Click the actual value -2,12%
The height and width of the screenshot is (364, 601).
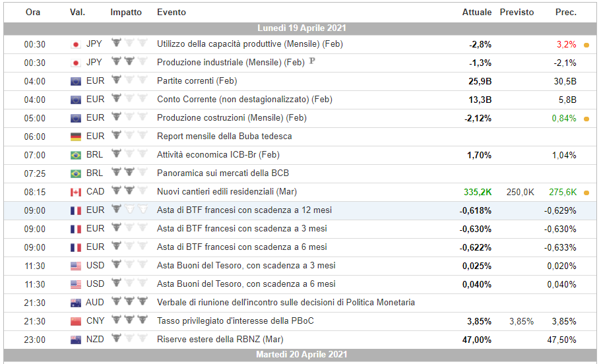point(478,119)
